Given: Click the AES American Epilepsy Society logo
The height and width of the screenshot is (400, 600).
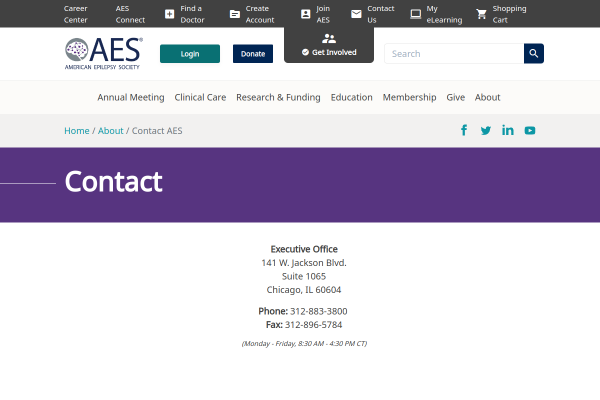Looking at the screenshot, I should point(104,54).
